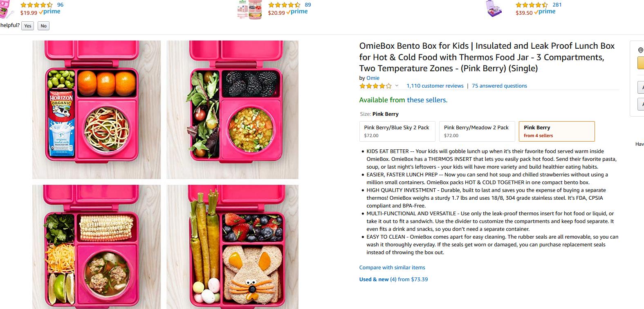Viewport: 644px width, 309px height.
Task: Select the Pink Berry/Meadow 2 Pack option
Action: click(476, 131)
